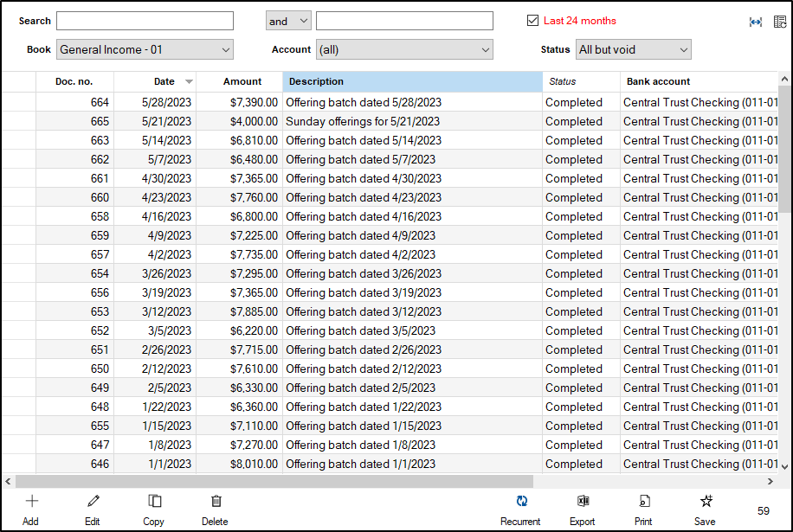This screenshot has height=532, width=793.
Task: Open the column chooser icon
Action: point(779,22)
